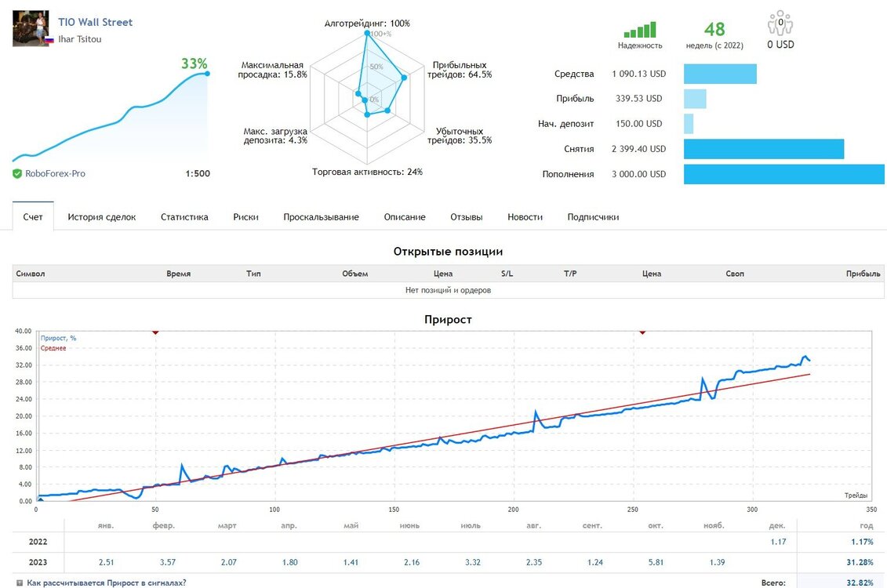
Task: Click the Пополнения deposits bar
Action: click(784, 174)
